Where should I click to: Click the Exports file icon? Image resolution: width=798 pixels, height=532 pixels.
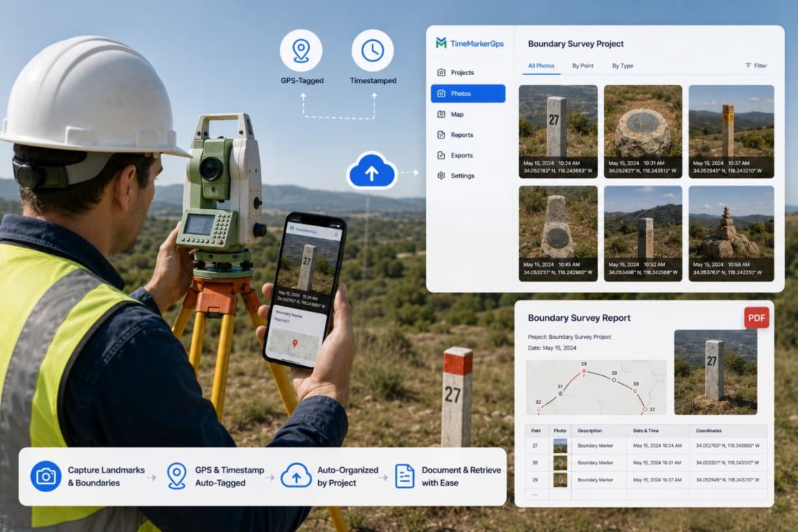pyautogui.click(x=441, y=155)
